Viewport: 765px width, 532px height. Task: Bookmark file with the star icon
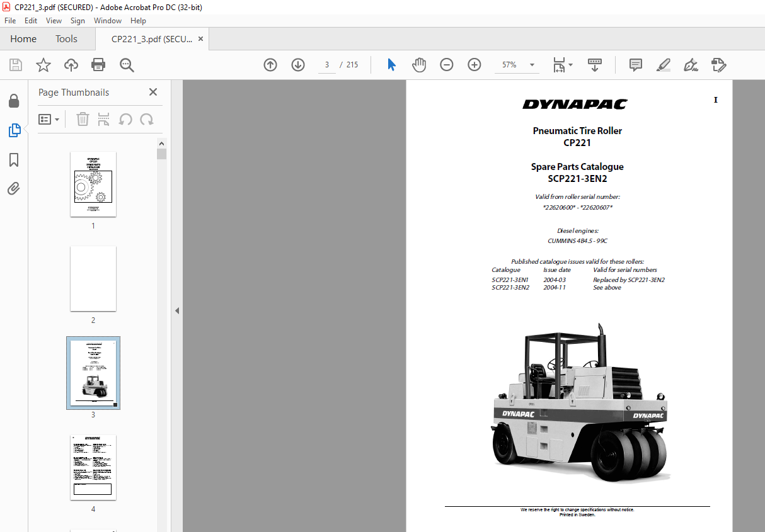pyautogui.click(x=43, y=65)
